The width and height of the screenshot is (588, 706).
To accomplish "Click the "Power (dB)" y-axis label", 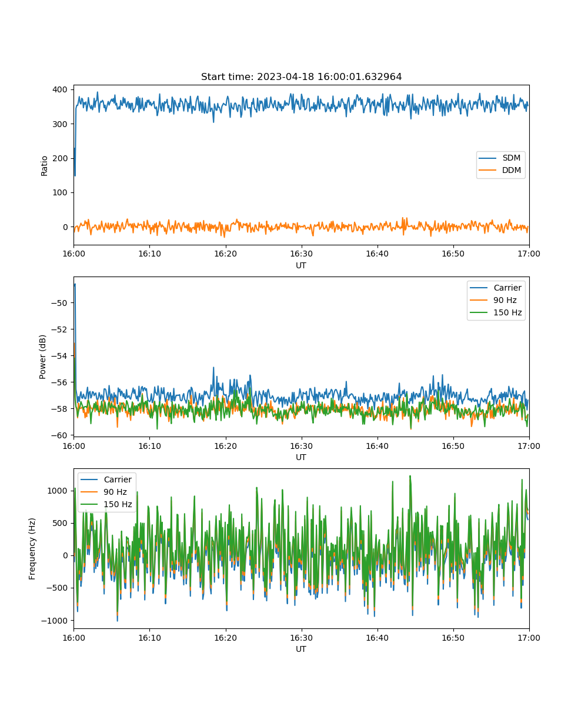I will (44, 357).
